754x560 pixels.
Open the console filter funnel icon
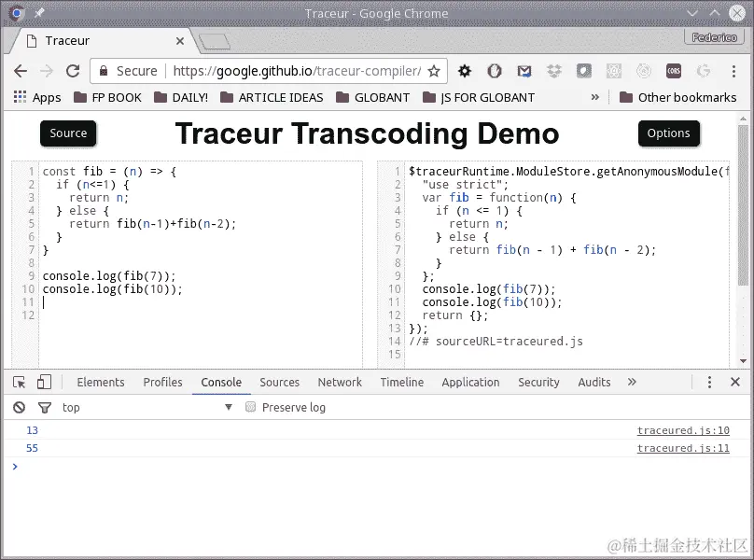pos(45,408)
